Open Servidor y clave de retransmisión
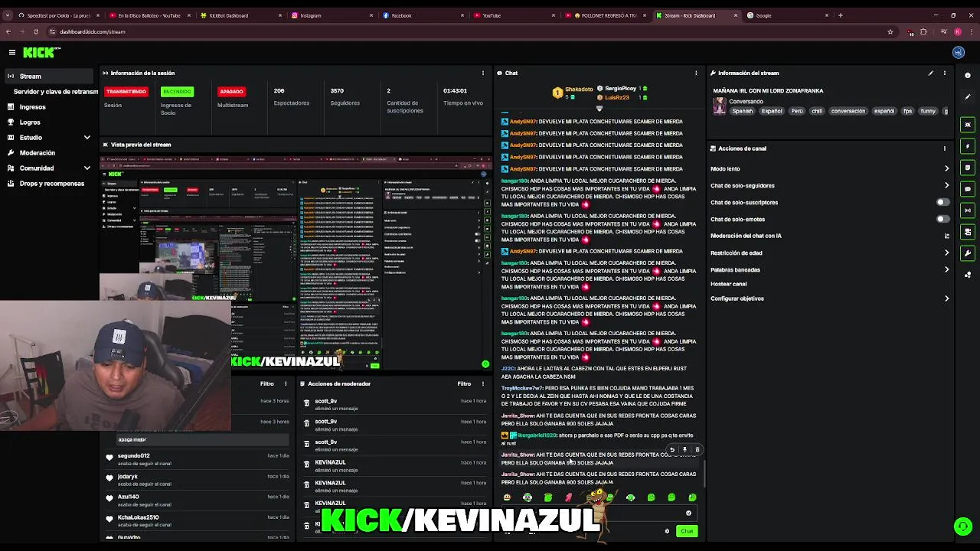Viewport: 980px width, 551px height. click(55, 92)
